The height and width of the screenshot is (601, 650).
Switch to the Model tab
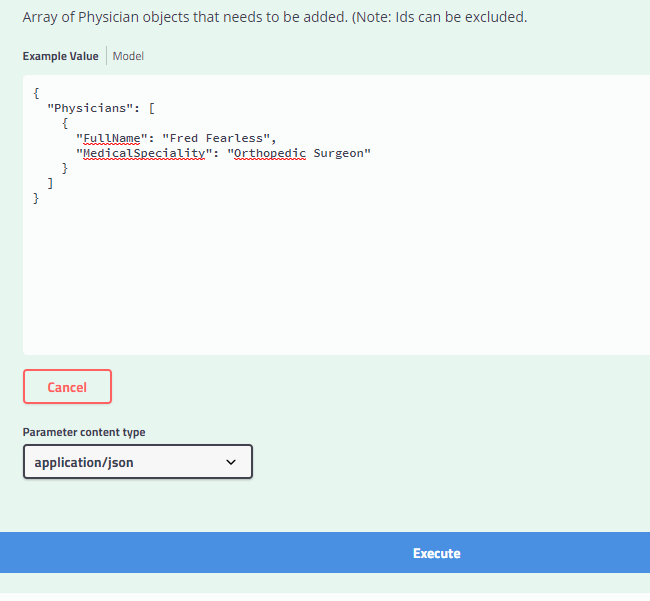click(x=128, y=56)
